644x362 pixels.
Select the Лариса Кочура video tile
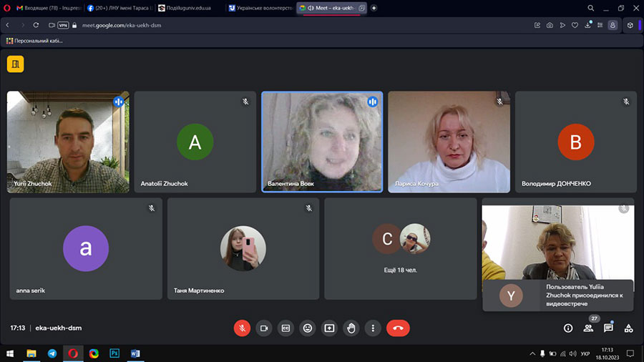tap(449, 142)
